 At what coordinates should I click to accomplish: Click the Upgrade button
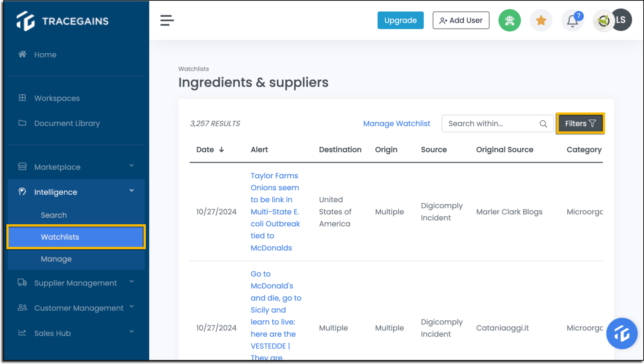coord(400,20)
